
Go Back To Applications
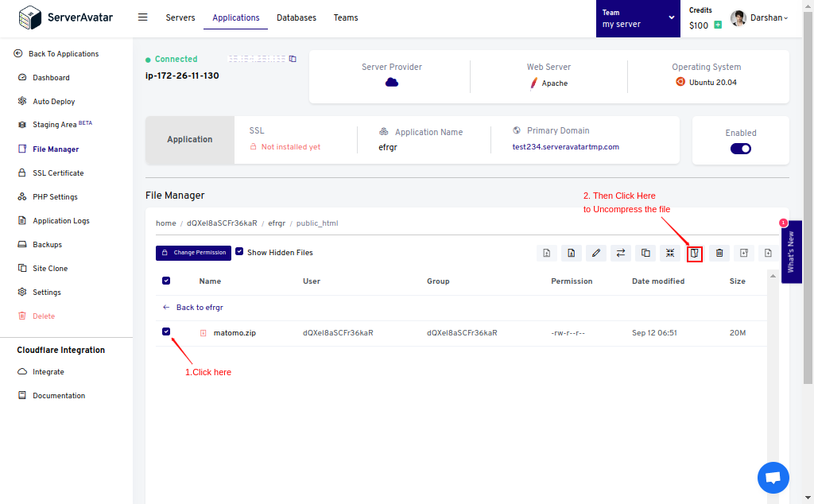(56, 53)
